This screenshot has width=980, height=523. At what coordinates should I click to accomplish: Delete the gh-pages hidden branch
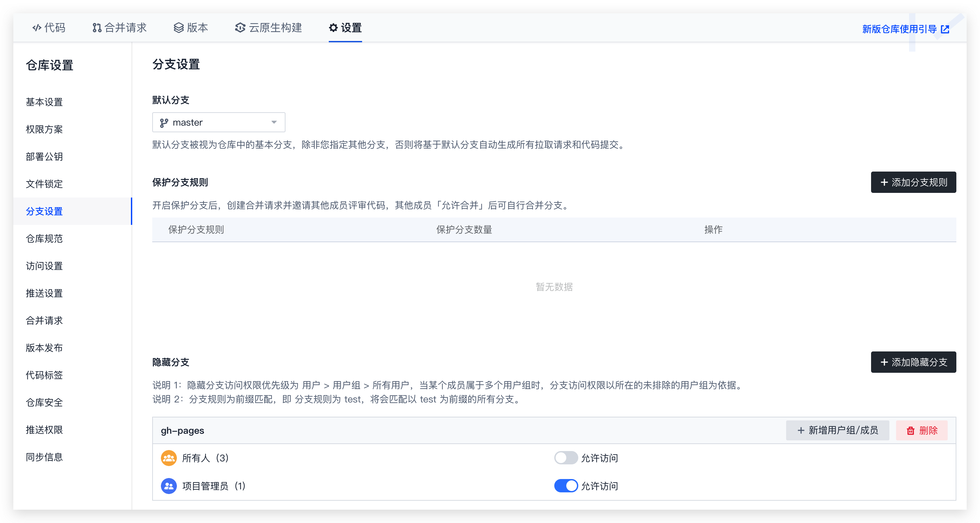[x=921, y=431]
